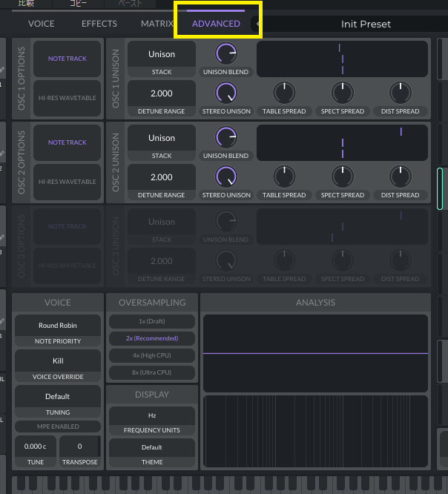
Task: Click the OSC 2 DIST SPREAD knob
Action: (x=401, y=177)
